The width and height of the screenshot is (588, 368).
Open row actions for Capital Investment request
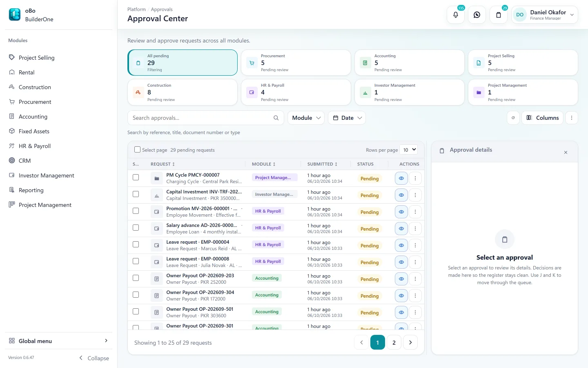pos(415,195)
